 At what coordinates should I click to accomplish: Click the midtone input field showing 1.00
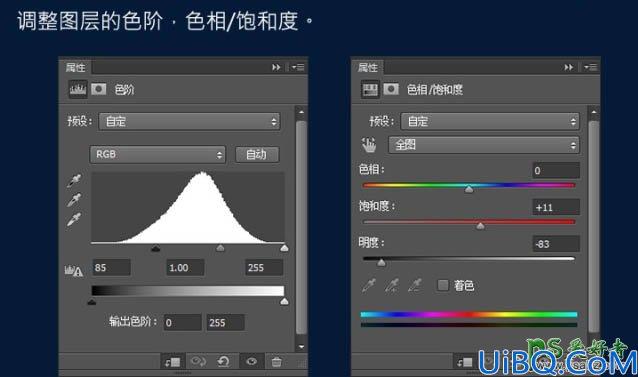click(185, 268)
